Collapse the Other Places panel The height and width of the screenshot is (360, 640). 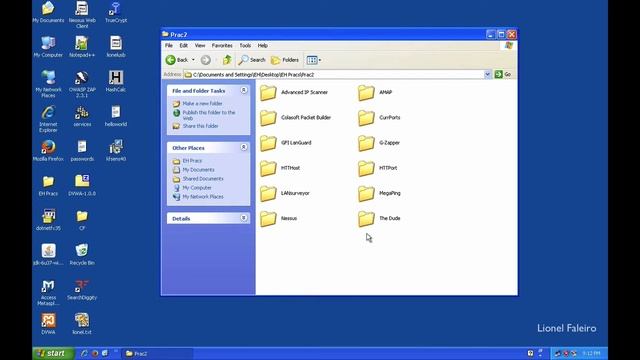pyautogui.click(x=244, y=147)
